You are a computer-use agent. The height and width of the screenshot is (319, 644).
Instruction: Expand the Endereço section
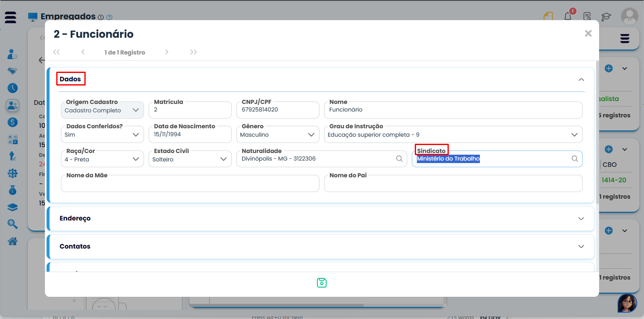pyautogui.click(x=581, y=218)
